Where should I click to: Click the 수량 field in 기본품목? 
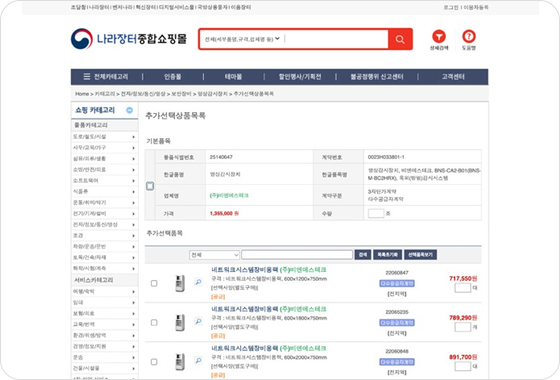click(x=376, y=213)
